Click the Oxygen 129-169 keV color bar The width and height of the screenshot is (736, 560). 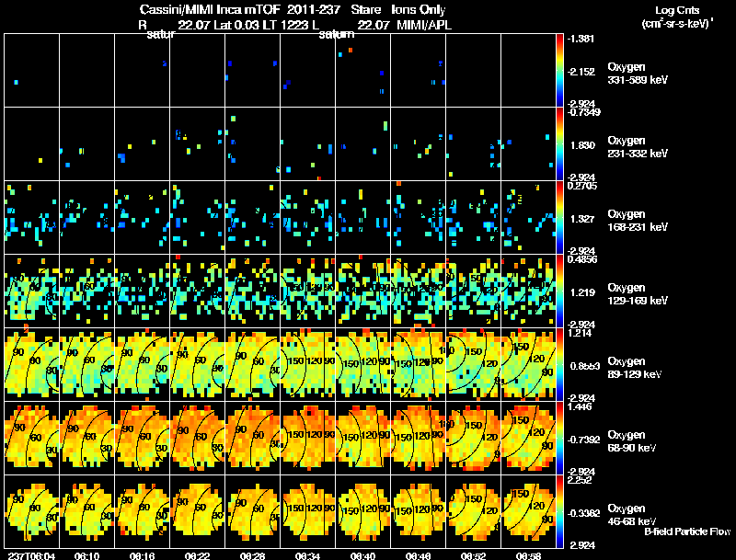pyautogui.click(x=559, y=291)
